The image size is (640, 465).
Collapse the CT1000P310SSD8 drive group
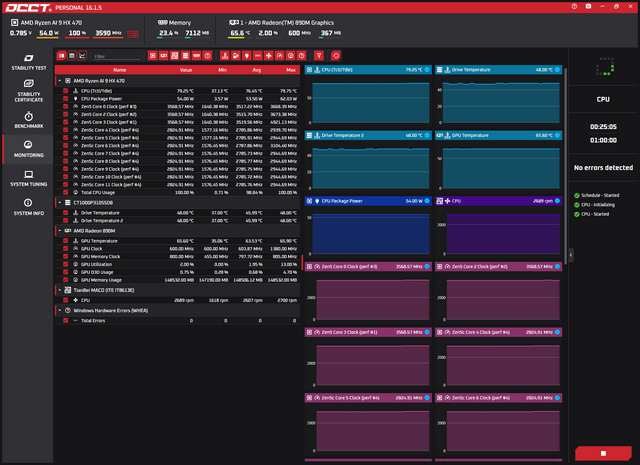[60, 202]
